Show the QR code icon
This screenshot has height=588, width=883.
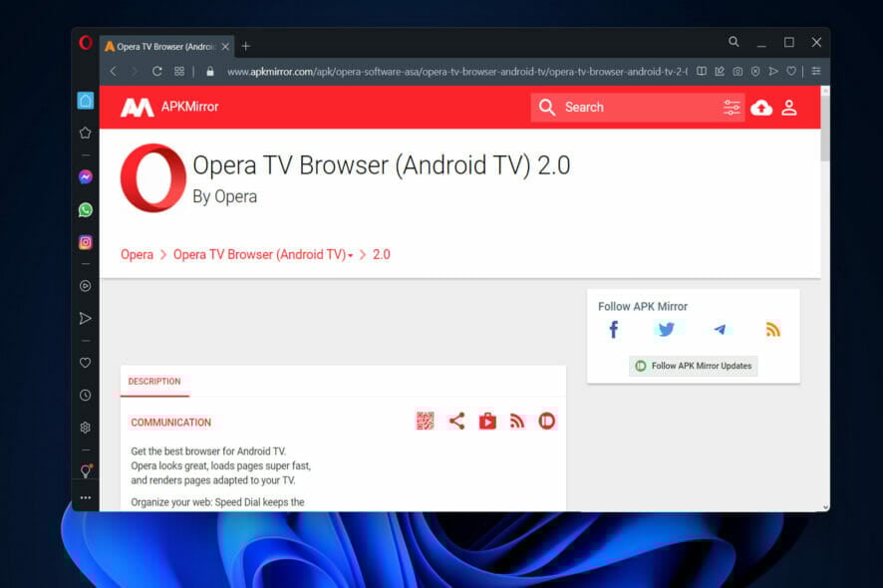tap(426, 421)
